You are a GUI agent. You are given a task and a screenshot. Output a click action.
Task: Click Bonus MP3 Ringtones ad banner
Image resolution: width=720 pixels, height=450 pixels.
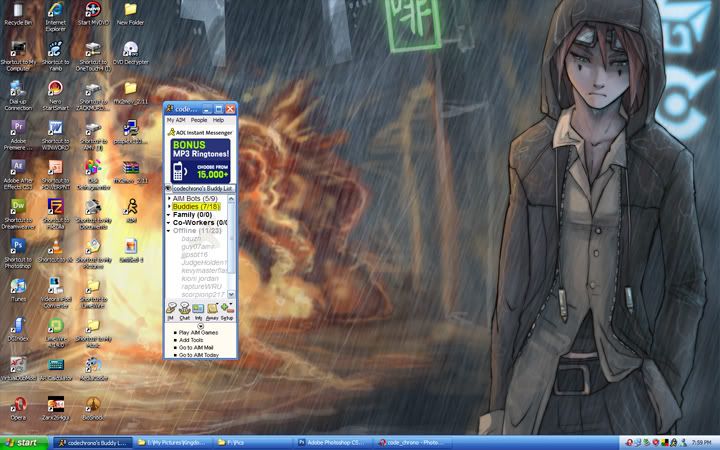point(200,161)
